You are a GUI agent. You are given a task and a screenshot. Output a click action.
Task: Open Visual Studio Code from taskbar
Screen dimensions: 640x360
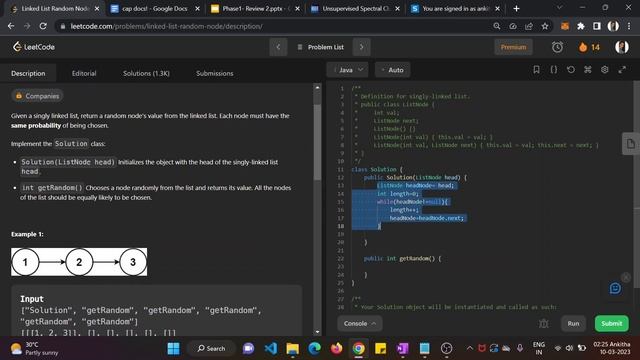[x=271, y=349]
